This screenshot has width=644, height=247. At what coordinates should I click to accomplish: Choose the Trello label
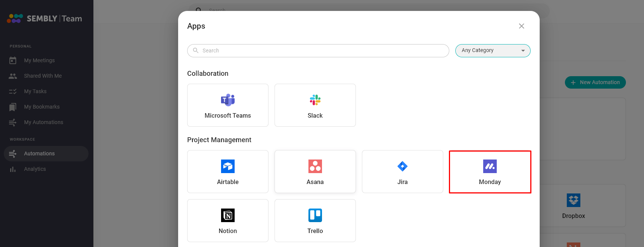(x=315, y=231)
